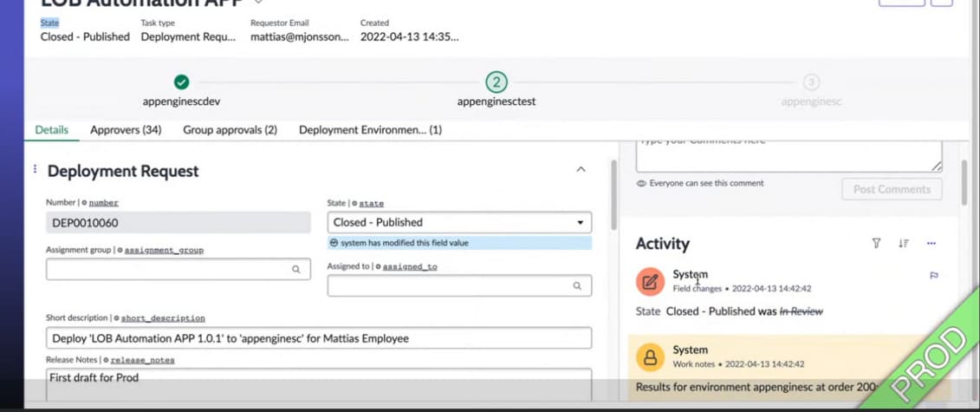
Task: Click the Release Notes text area
Action: pos(319,384)
